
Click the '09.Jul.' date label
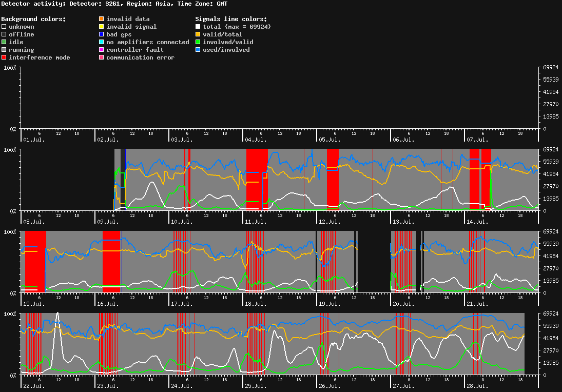[x=108, y=222]
